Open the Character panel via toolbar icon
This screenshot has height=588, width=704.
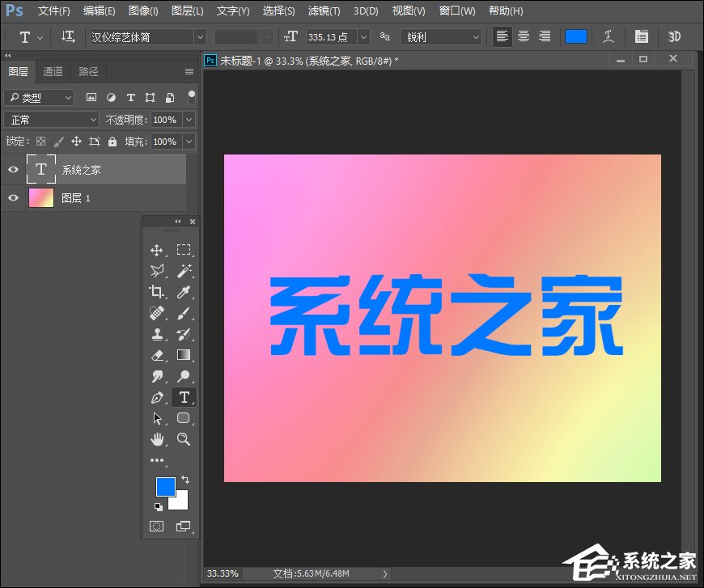coord(642,36)
